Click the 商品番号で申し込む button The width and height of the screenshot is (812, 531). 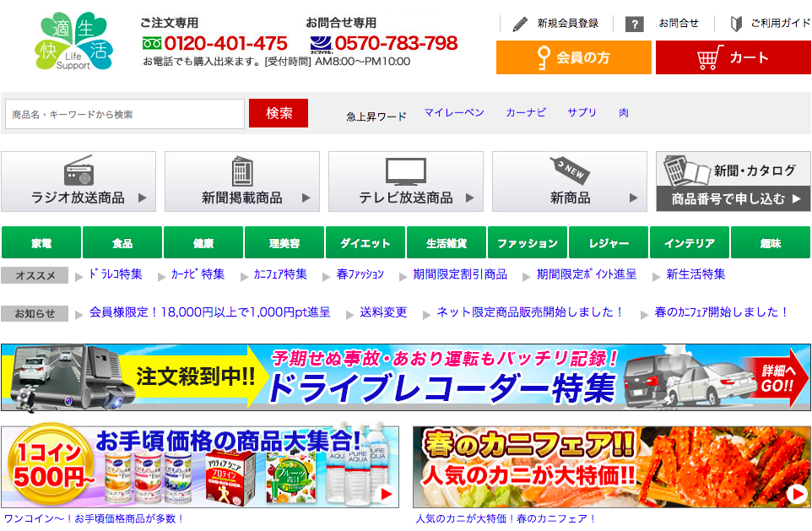tap(734, 198)
